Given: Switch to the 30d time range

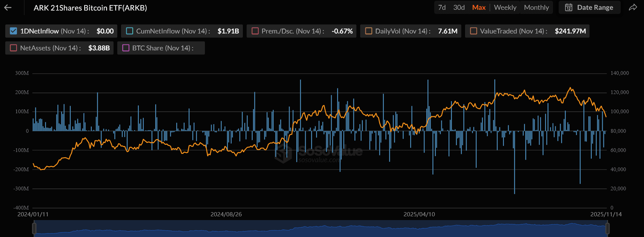Looking at the screenshot, I should [x=459, y=8].
